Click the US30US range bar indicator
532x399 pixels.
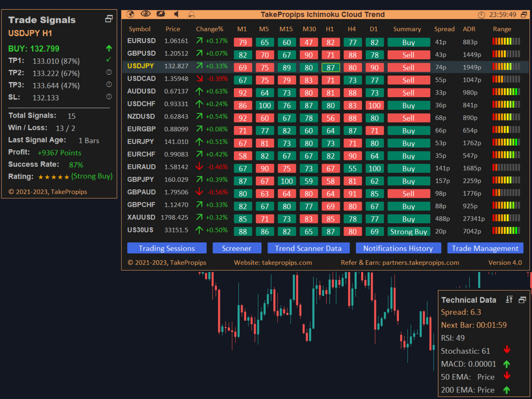pos(506,230)
